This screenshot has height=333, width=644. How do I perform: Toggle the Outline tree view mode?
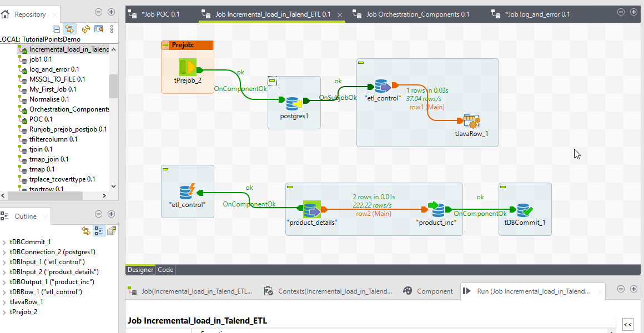[x=99, y=231]
